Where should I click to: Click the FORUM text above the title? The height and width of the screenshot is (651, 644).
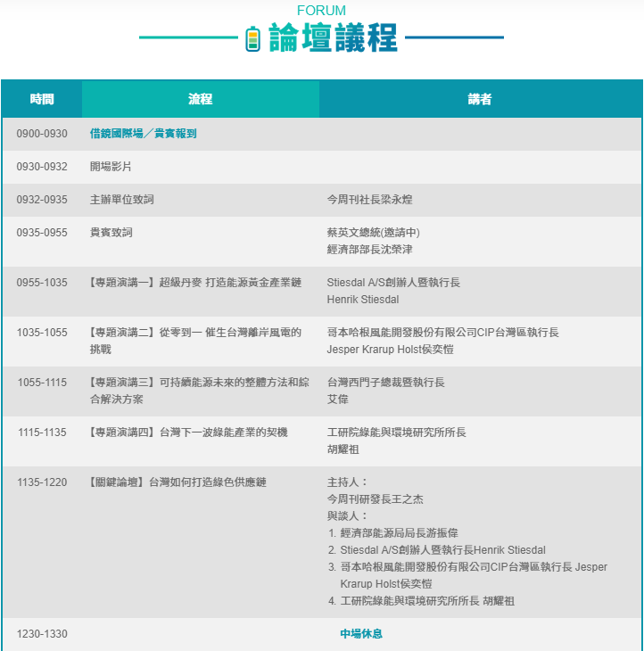[321, 11]
